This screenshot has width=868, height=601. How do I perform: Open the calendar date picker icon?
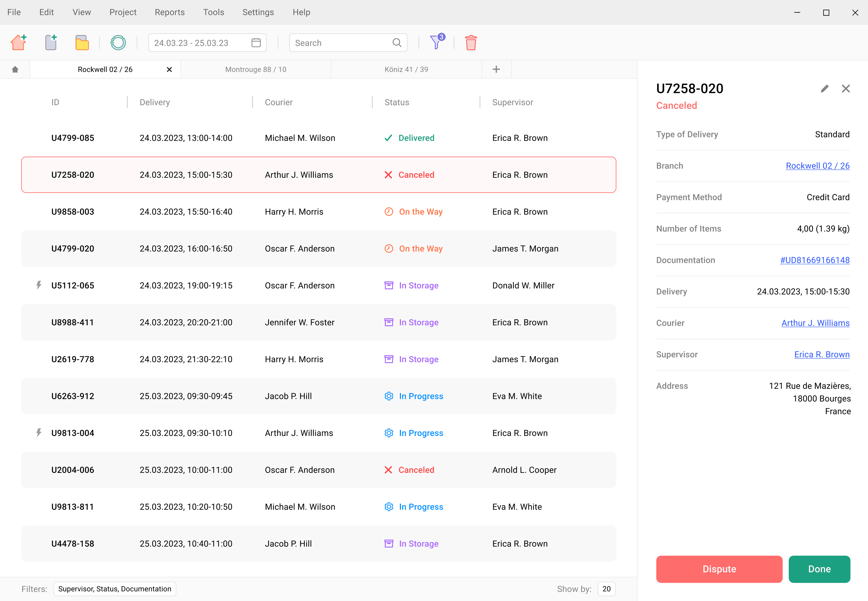(256, 43)
